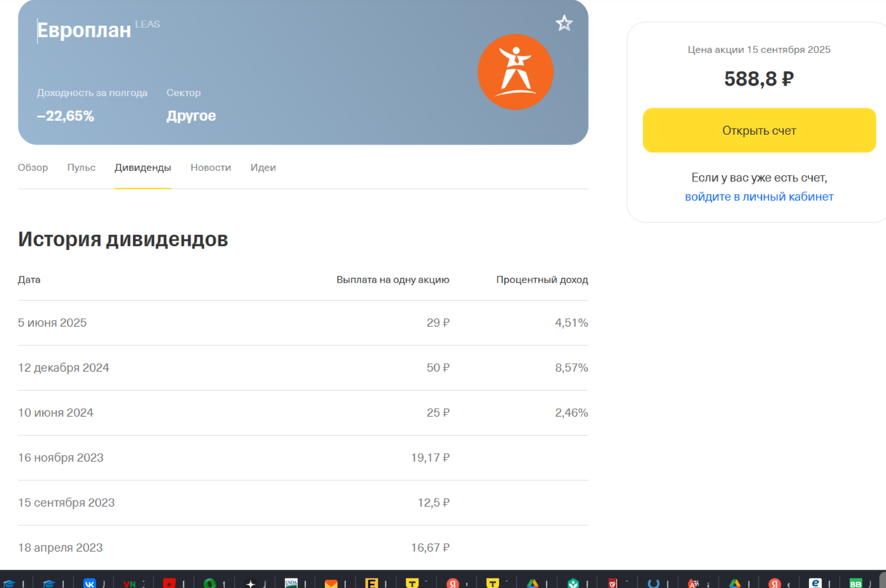Open the orange envelope mail tab
Screen dimensions: 886x588
(331, 584)
